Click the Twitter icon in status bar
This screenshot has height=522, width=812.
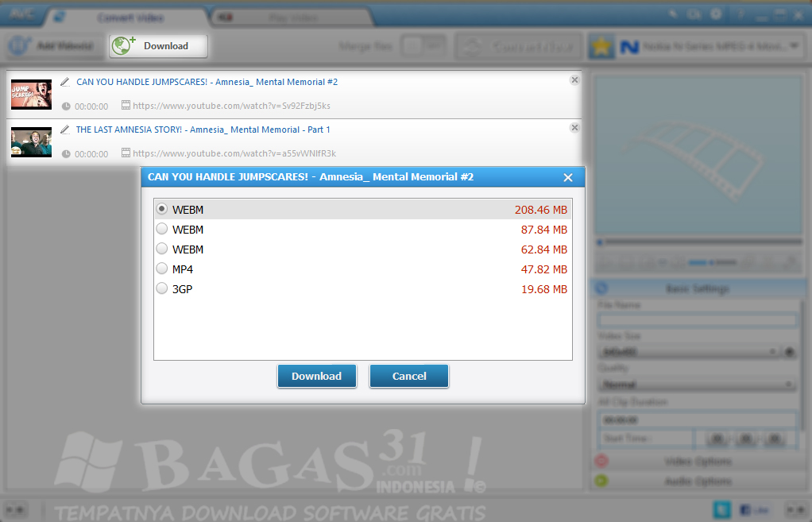point(722,509)
